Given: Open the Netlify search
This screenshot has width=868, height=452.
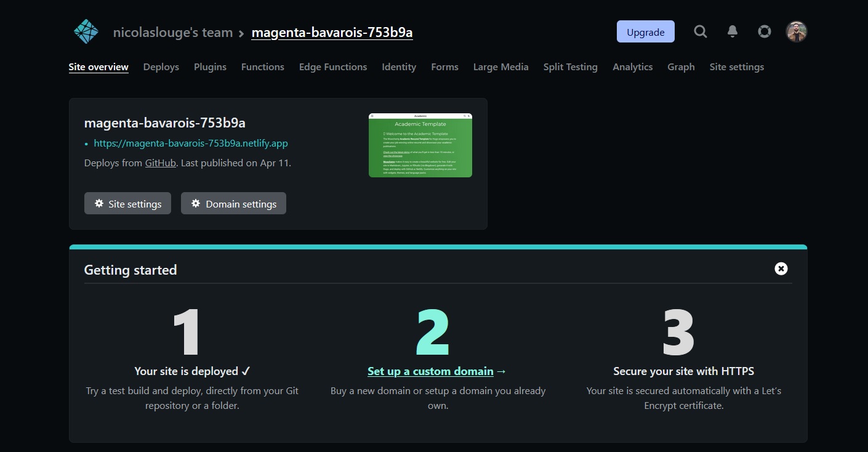Looking at the screenshot, I should pos(700,31).
